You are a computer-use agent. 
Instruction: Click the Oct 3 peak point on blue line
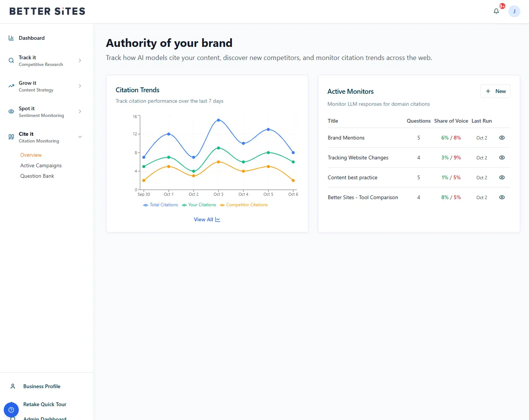pyautogui.click(x=219, y=120)
